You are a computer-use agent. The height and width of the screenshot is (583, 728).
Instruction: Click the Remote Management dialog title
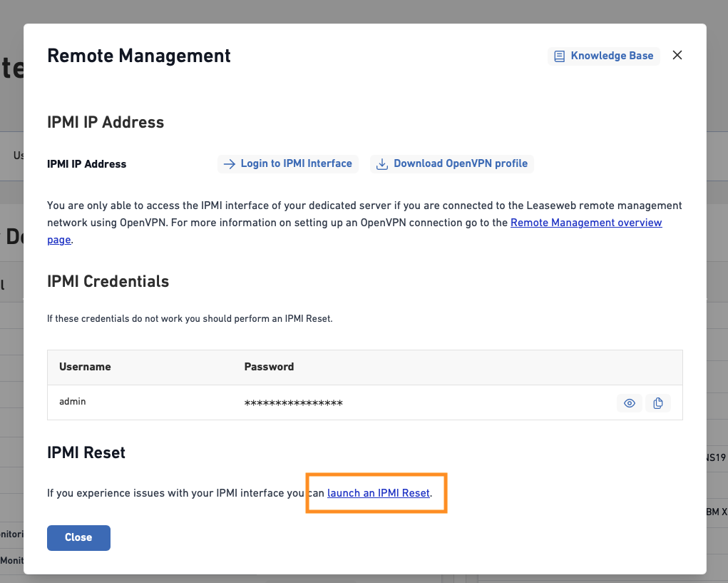(139, 56)
